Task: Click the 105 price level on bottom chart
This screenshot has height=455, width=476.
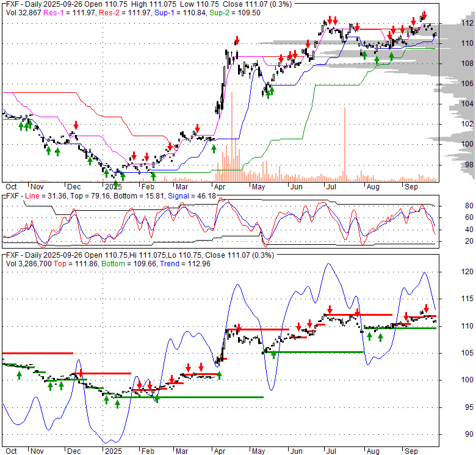Action: click(x=467, y=353)
